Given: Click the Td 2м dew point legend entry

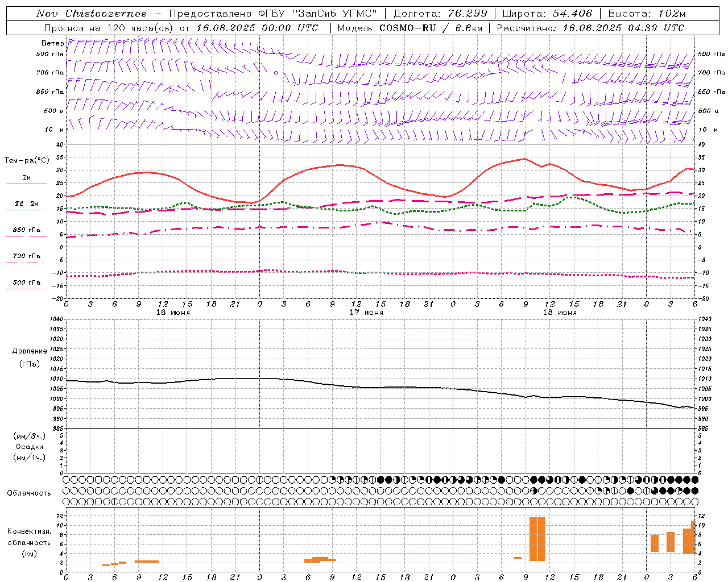Looking at the screenshot, I should [x=26, y=203].
